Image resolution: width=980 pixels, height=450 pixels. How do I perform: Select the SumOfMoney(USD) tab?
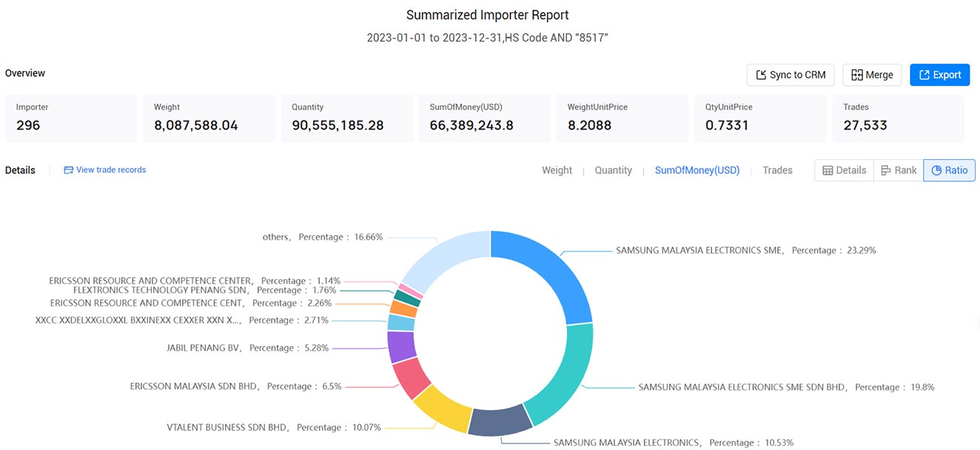click(697, 170)
